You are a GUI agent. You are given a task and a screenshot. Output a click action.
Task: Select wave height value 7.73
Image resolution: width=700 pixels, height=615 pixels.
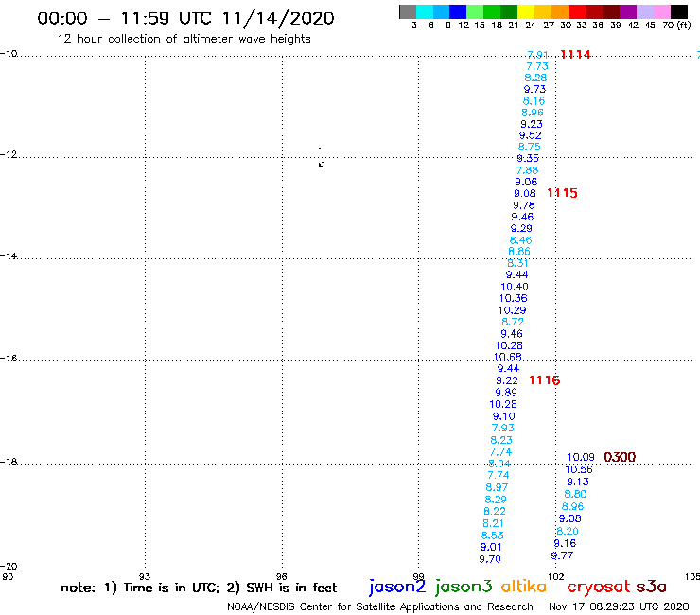(x=537, y=66)
